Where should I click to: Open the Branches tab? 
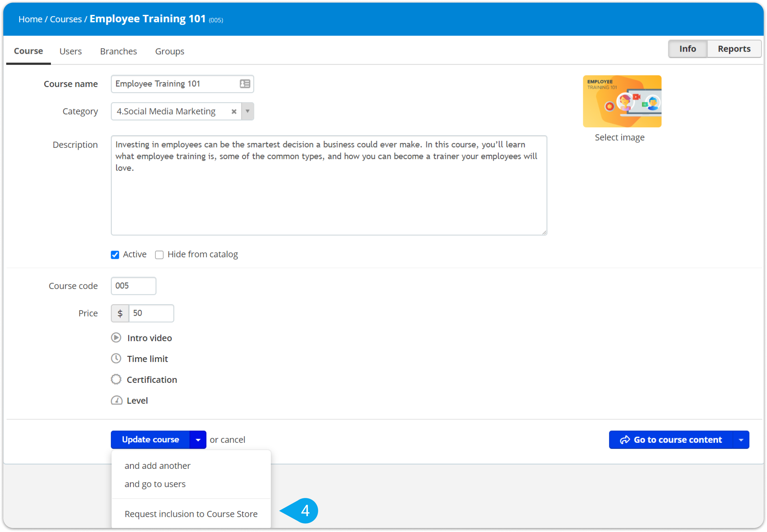pyautogui.click(x=118, y=51)
